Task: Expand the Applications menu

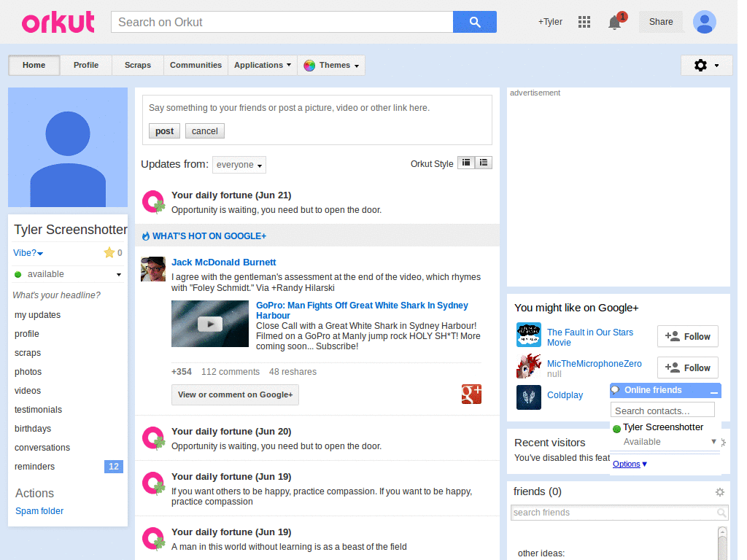Action: [263, 65]
